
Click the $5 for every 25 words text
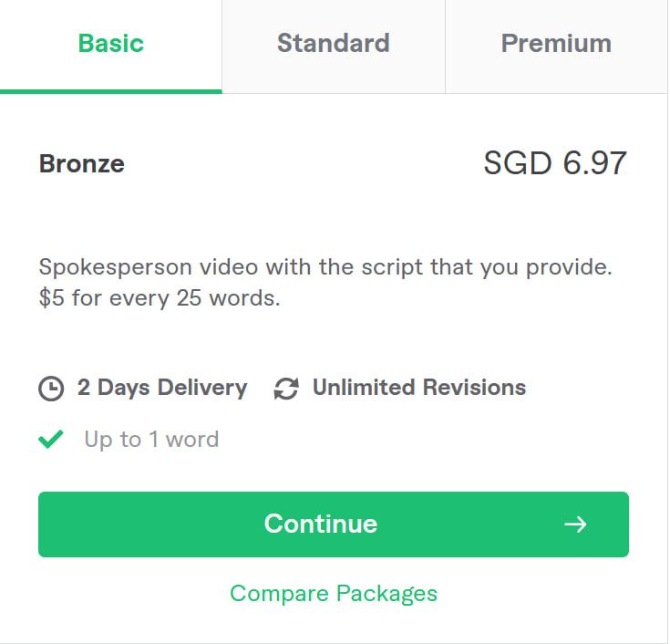click(x=160, y=298)
